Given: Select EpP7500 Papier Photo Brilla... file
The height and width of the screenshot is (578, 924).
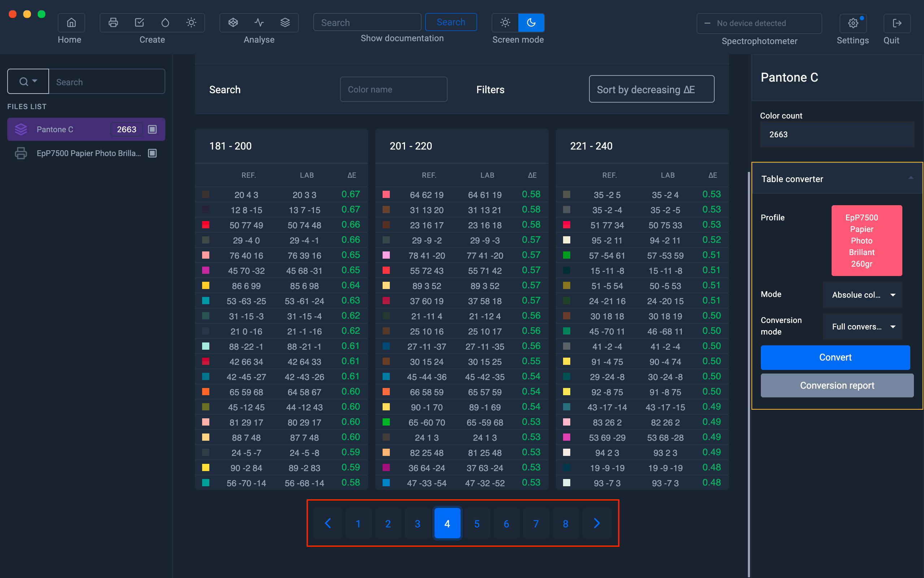Looking at the screenshot, I should pos(86,153).
